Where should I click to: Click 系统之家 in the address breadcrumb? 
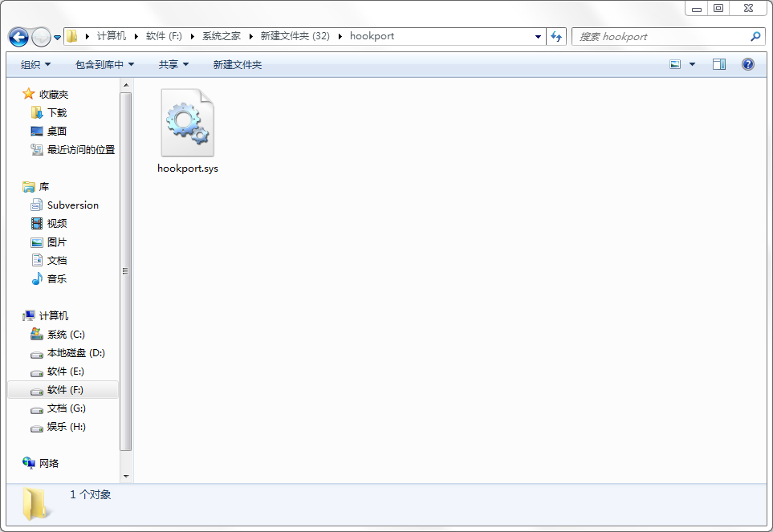tap(221, 36)
